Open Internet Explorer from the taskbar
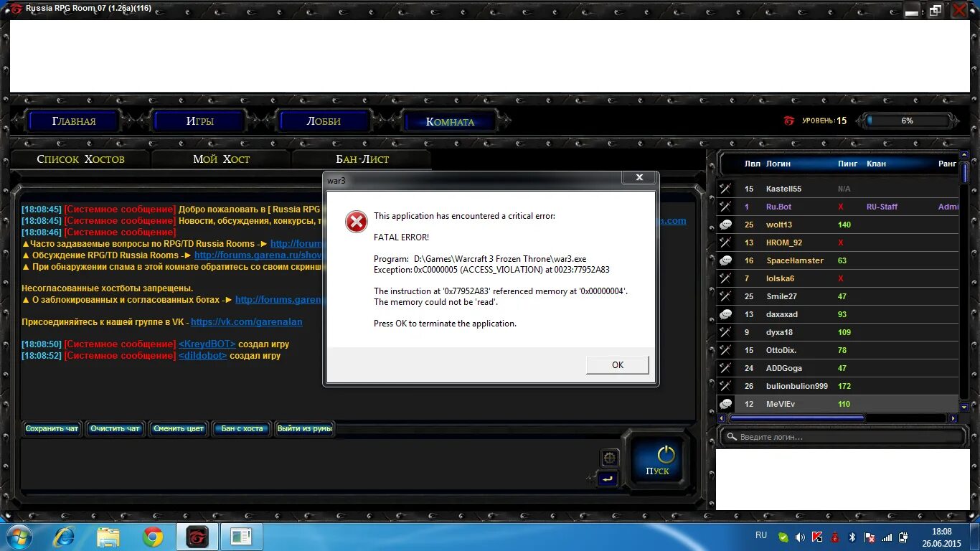980x551 pixels. click(x=65, y=537)
